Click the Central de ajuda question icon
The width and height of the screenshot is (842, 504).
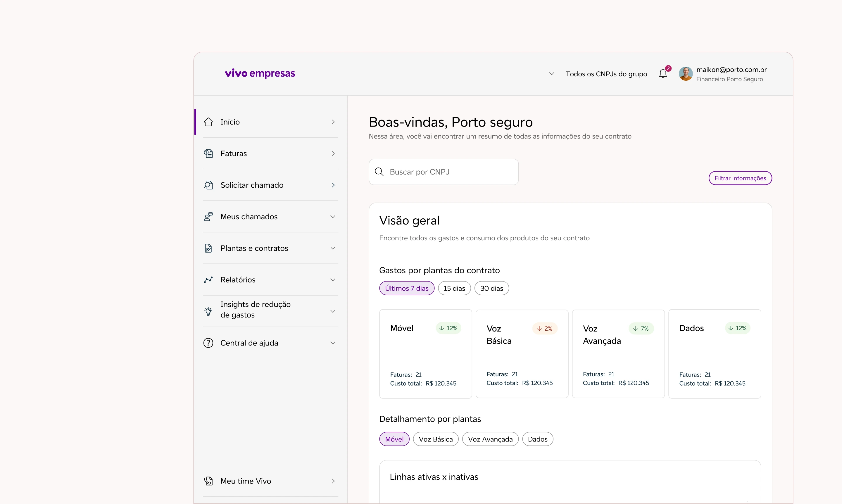pos(208,343)
